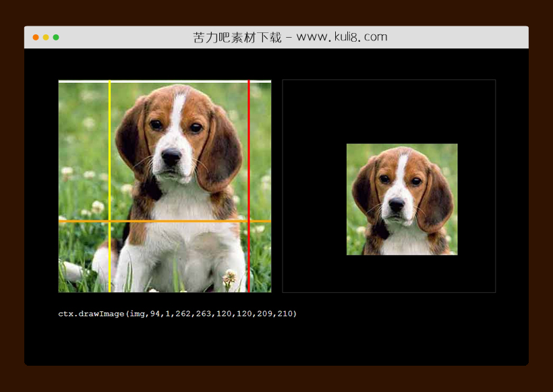553x392 pixels.
Task: Click the cropped beagle preview on the right
Action: [x=402, y=199]
